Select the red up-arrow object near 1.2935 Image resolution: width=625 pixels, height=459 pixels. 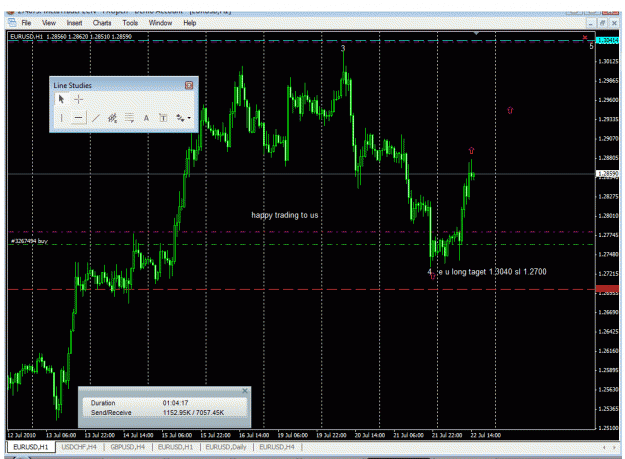click(510, 110)
